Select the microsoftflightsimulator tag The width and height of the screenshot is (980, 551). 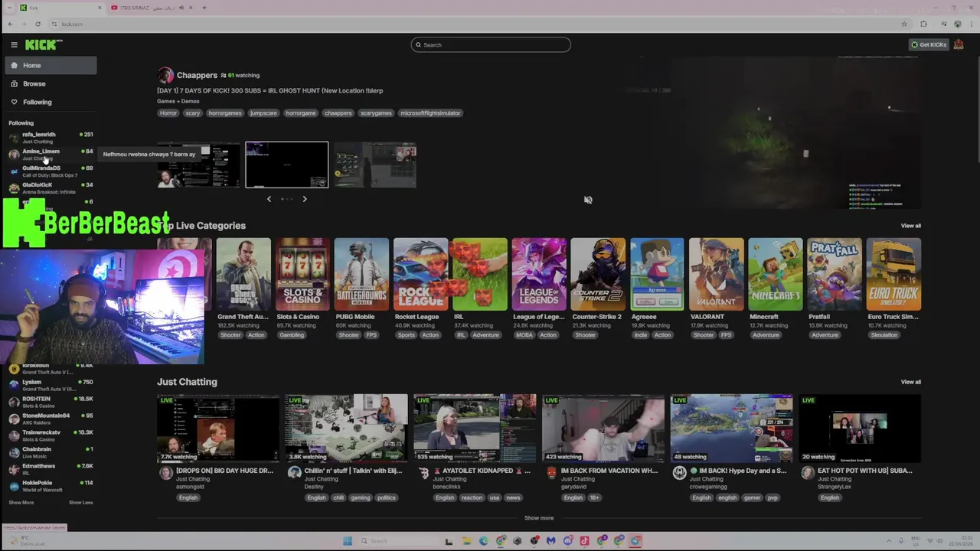point(430,113)
